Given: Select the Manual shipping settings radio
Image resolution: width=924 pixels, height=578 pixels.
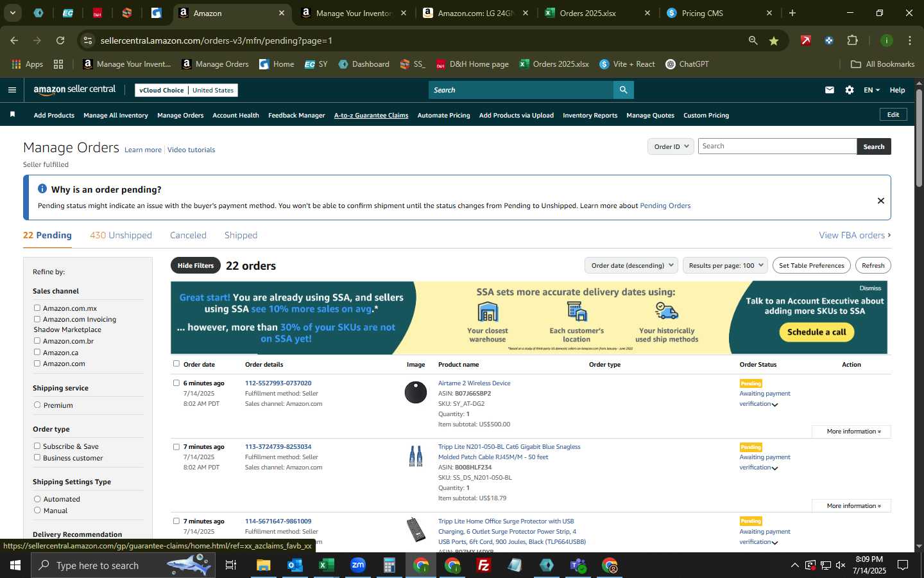Looking at the screenshot, I should coord(37,511).
